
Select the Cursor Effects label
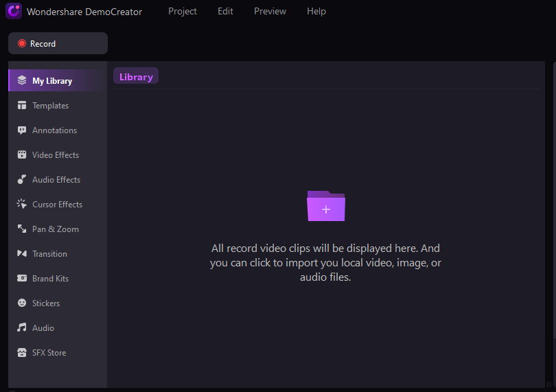click(58, 205)
